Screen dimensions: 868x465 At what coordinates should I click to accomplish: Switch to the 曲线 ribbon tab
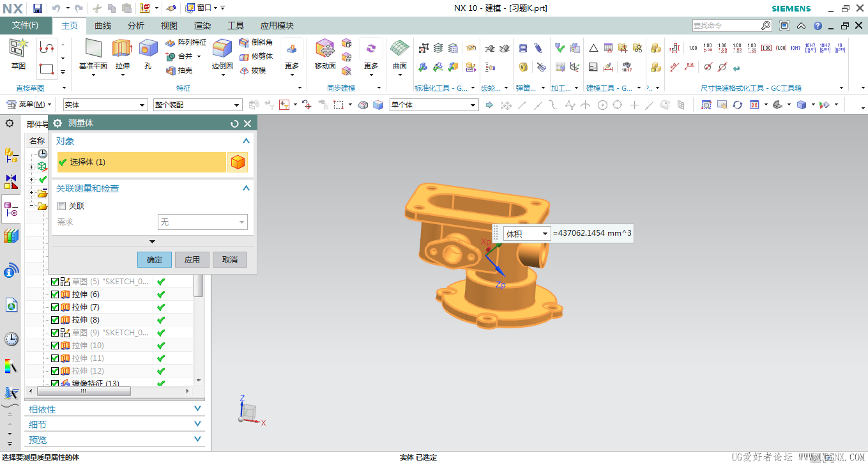(x=103, y=26)
